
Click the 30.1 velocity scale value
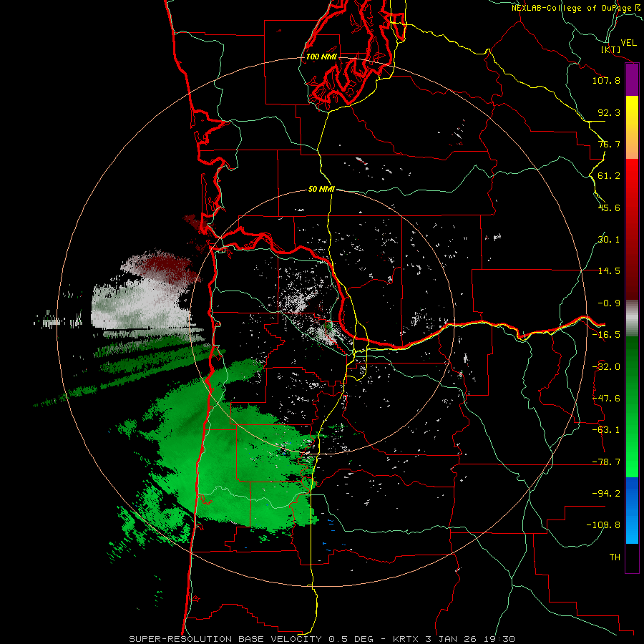609,240
